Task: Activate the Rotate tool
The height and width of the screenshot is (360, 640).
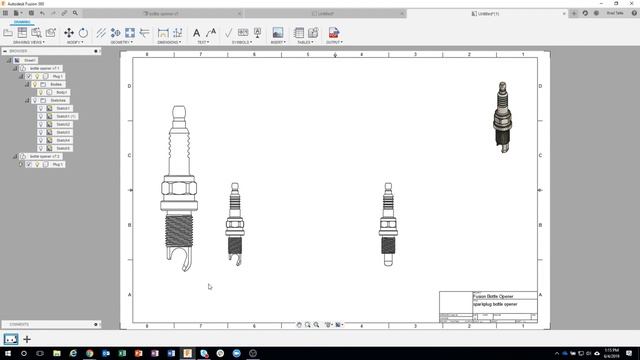Action: point(83,33)
